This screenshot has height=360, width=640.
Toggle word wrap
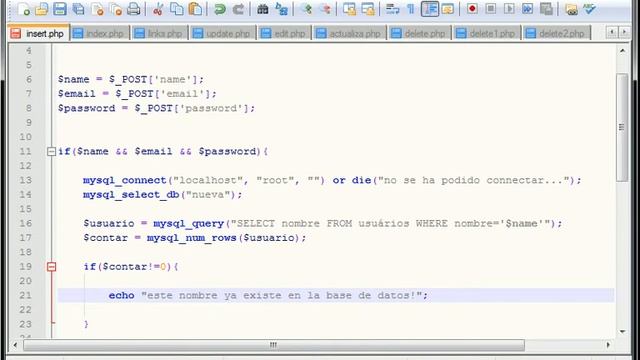(393, 9)
